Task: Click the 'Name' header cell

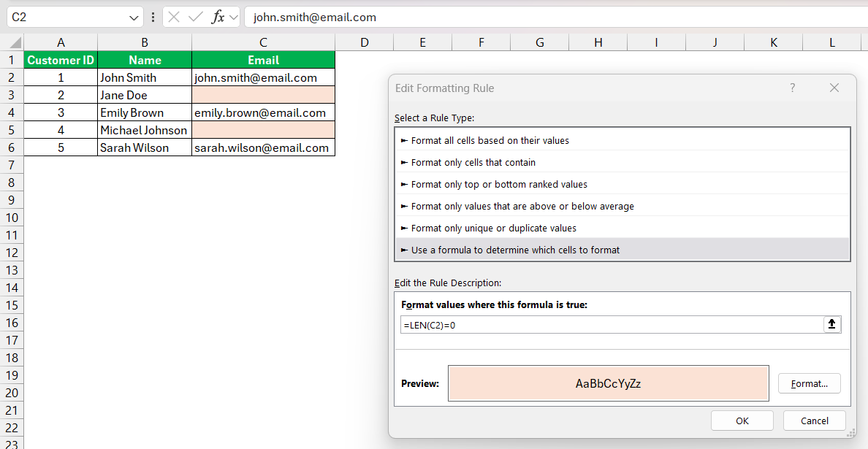Action: [145, 60]
